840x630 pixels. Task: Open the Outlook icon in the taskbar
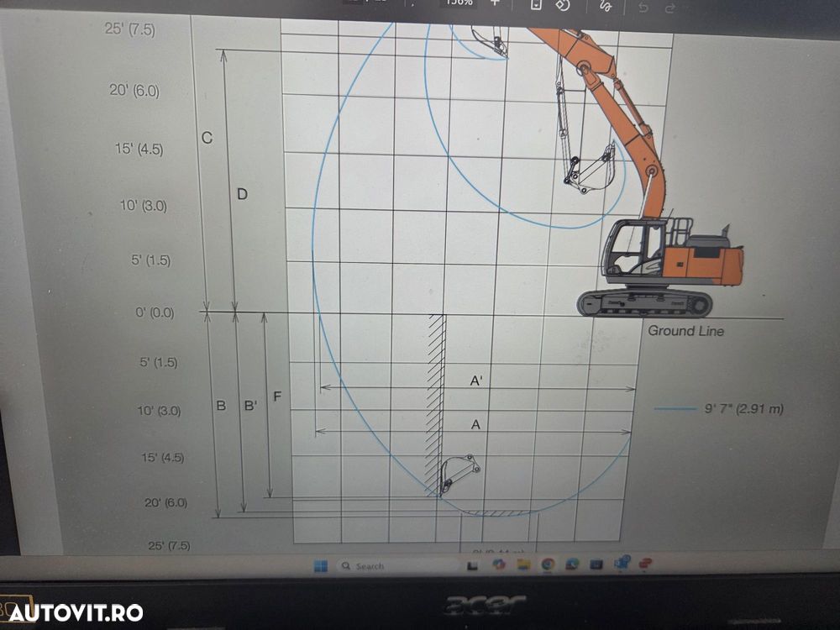click(622, 563)
